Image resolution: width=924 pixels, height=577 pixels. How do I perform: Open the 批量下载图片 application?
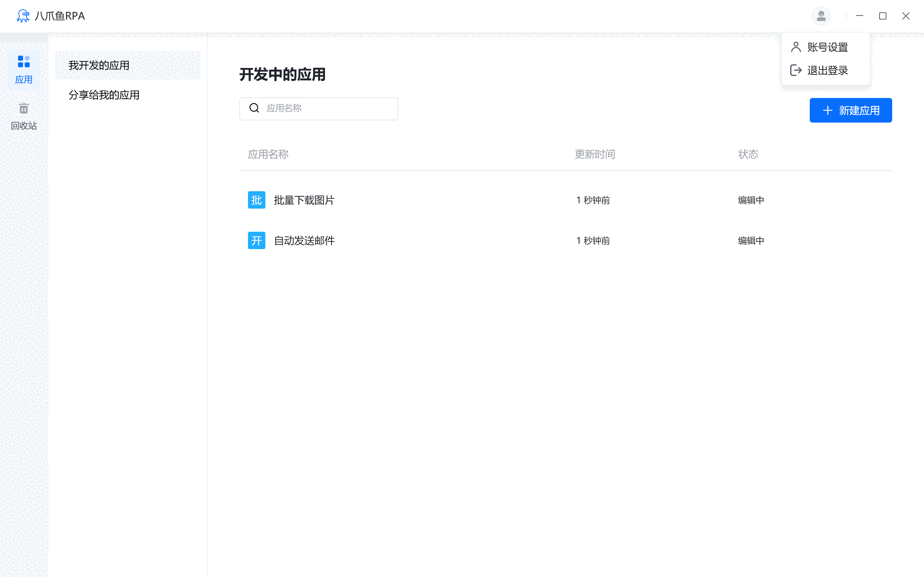pyautogui.click(x=304, y=200)
